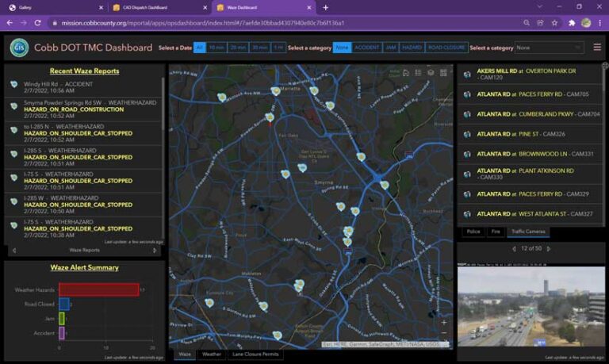Image resolution: width=609 pixels, height=364 pixels.
Task: Open the Select a category None dropdown
Action: coord(550,48)
